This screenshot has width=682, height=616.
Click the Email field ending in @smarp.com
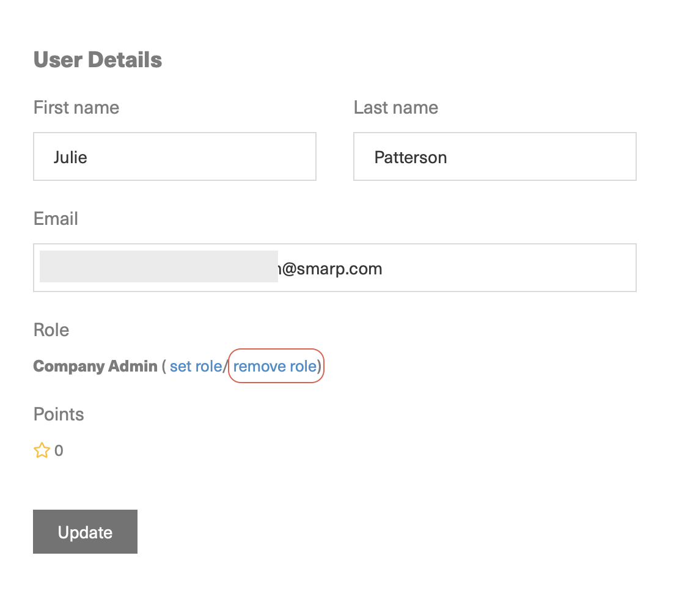(x=334, y=268)
